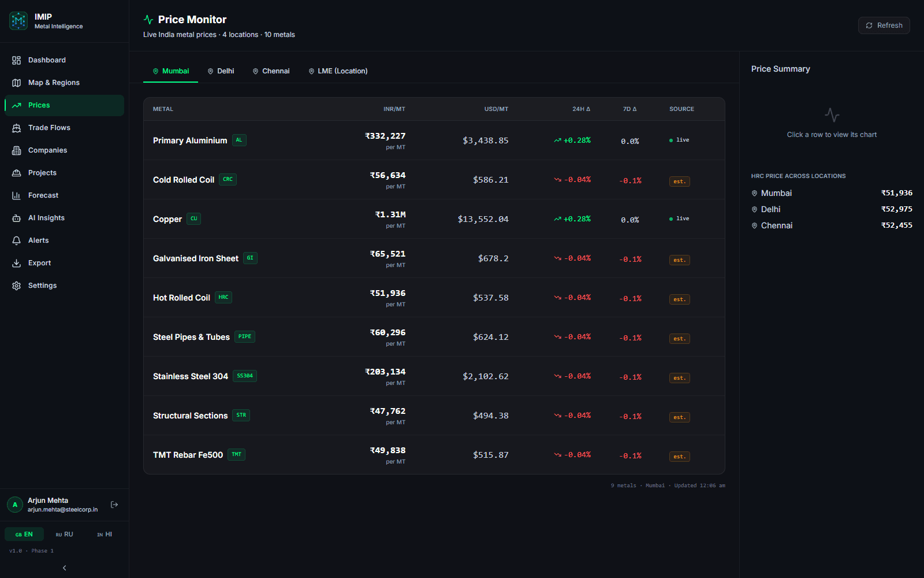Switch language to HI
The width and height of the screenshot is (924, 578).
105,535
